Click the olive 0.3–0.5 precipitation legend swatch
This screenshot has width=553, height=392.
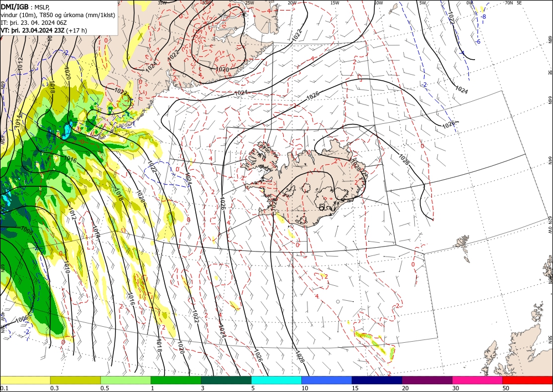click(x=75, y=380)
